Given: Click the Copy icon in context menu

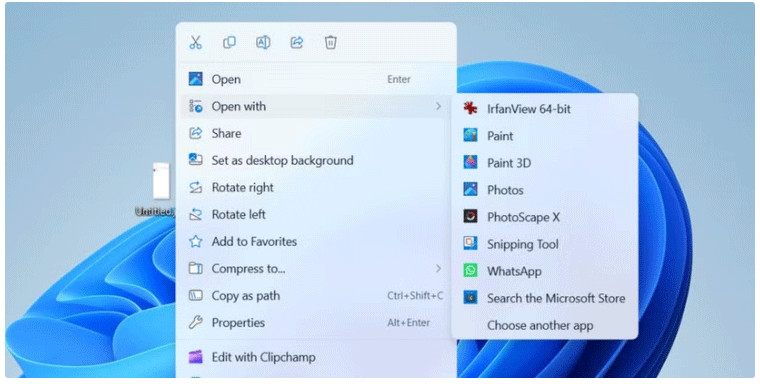Looking at the screenshot, I should (x=229, y=42).
